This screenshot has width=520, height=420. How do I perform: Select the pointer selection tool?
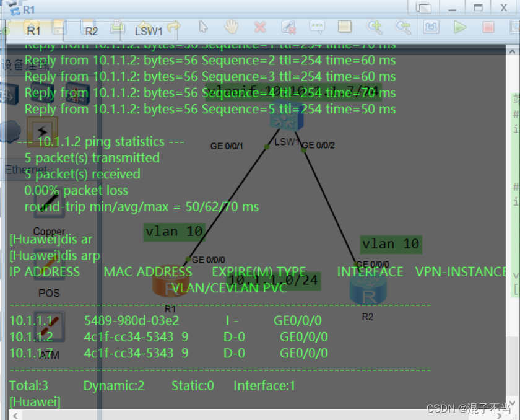click(202, 27)
